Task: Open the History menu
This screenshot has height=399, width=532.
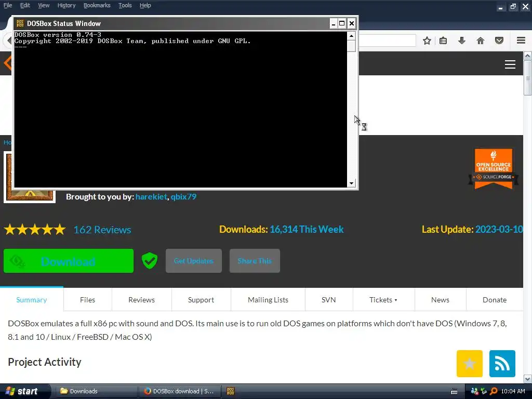Action: (66, 5)
